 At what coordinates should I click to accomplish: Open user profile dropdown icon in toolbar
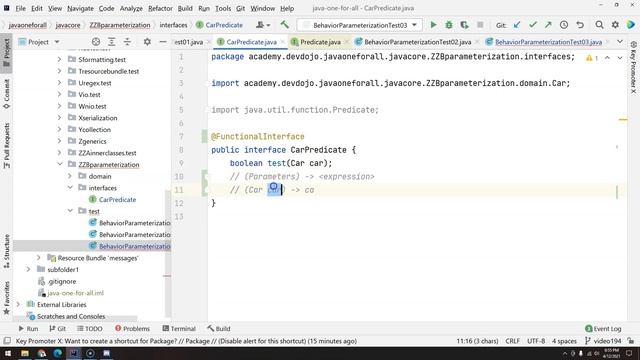263,25
